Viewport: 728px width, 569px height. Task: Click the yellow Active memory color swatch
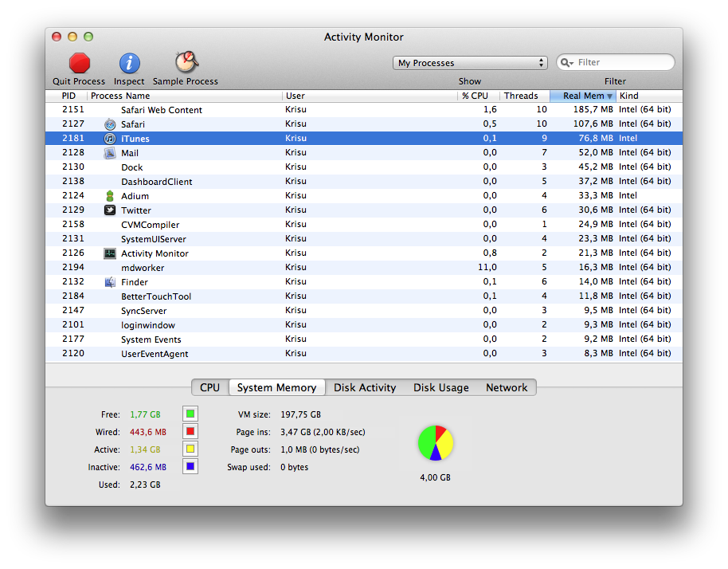click(190, 449)
